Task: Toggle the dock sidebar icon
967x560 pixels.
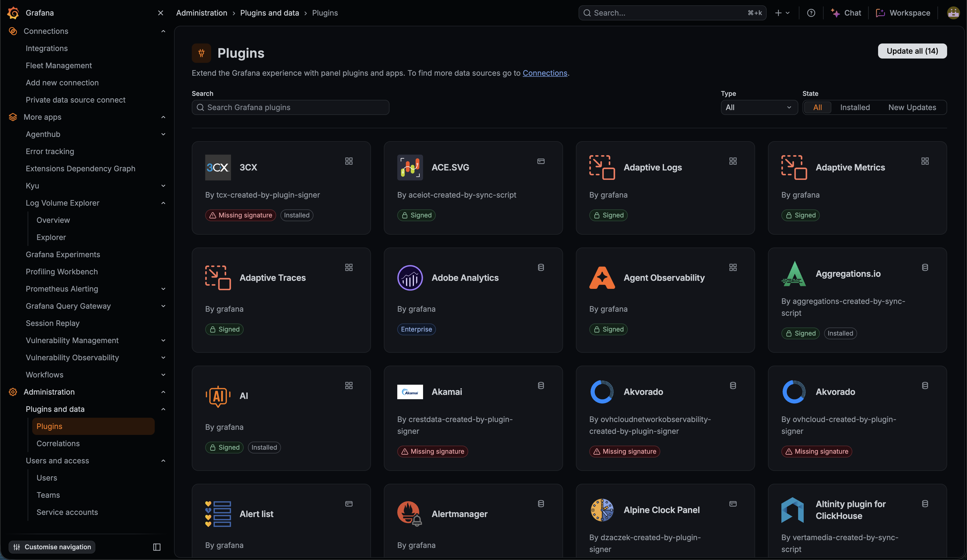Action: 157,547
